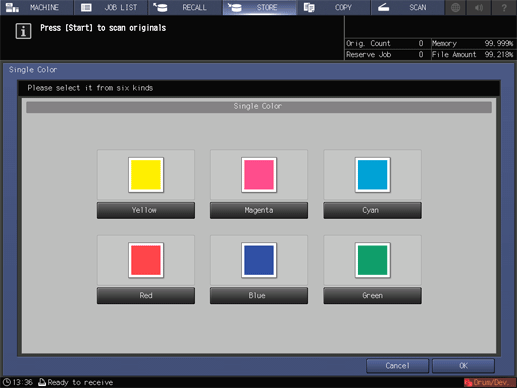Image resolution: width=517 pixels, height=388 pixels.
Task: Cancel the Single Color dialog
Action: pyautogui.click(x=397, y=366)
